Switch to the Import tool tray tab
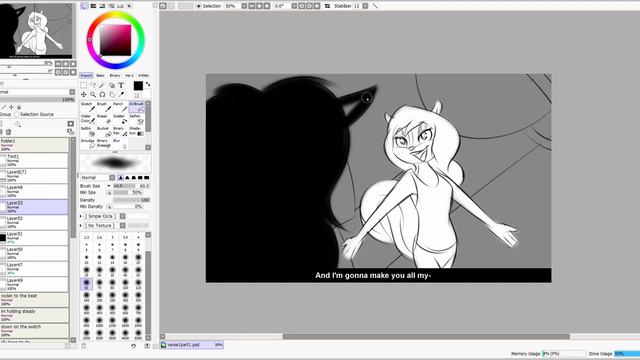Screen dimensions: 640x360 tap(86, 76)
